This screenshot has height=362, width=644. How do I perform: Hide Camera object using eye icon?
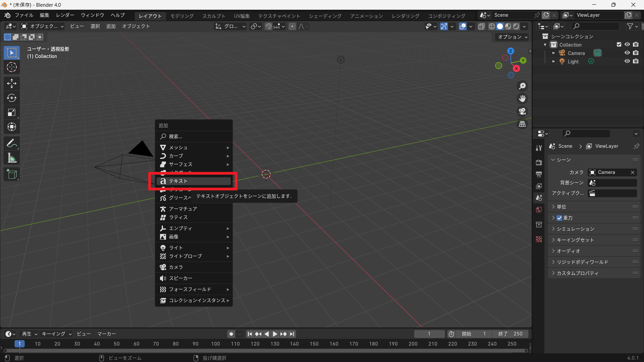(x=627, y=53)
